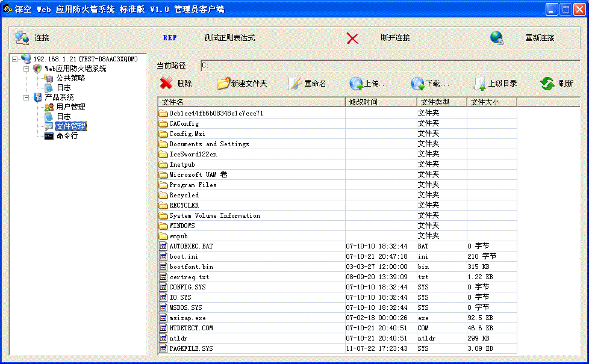Image resolution: width=589 pixels, height=364 pixels.
Task: Click the globe reconnect icon
Action: tap(497, 38)
